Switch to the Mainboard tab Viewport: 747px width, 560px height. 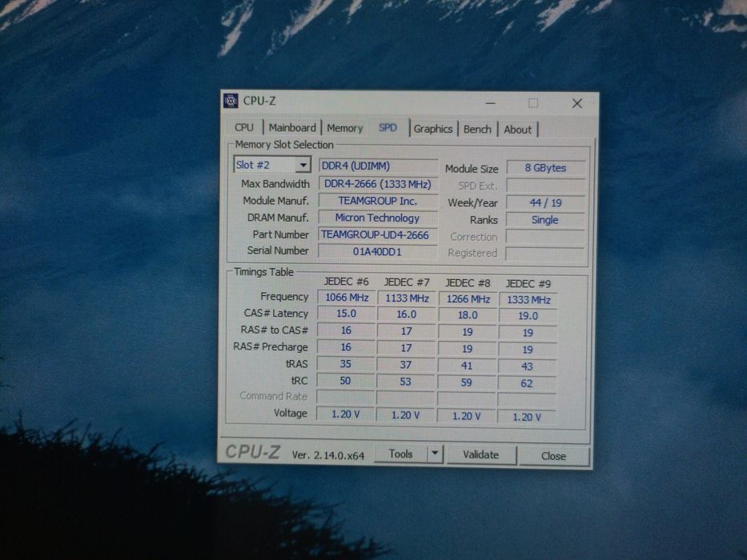pos(292,128)
